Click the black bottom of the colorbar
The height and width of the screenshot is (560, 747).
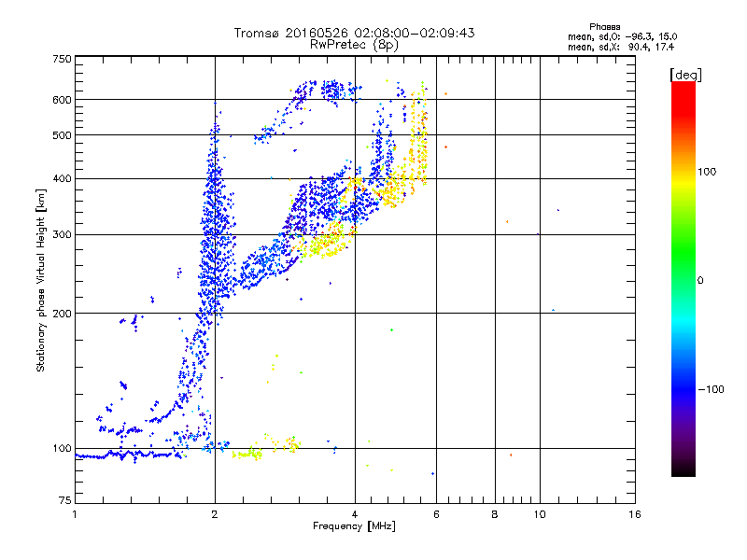684,469
